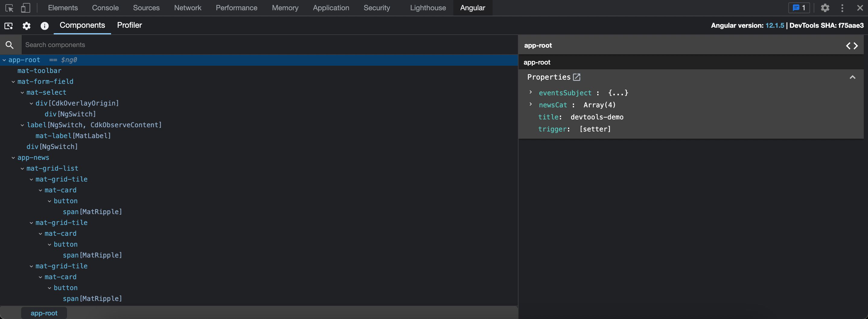Viewport: 868px width, 319px height.
Task: Expand the eventsSubject property
Action: (531, 92)
